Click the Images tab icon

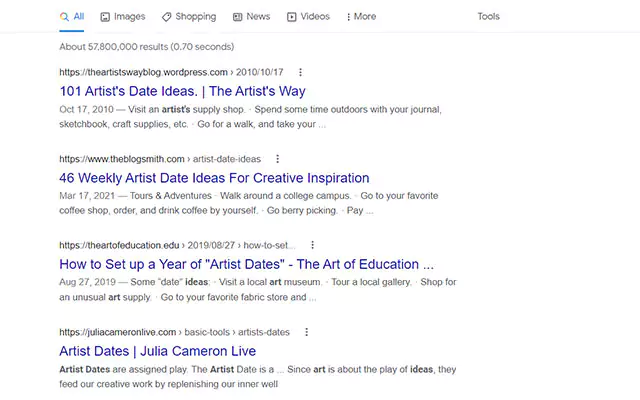point(105,17)
